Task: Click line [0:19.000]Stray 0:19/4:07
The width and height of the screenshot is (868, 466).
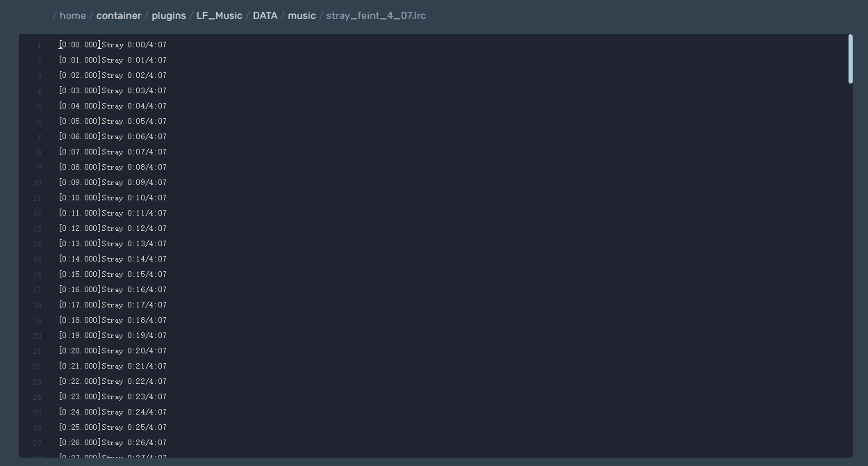Action: coord(113,335)
